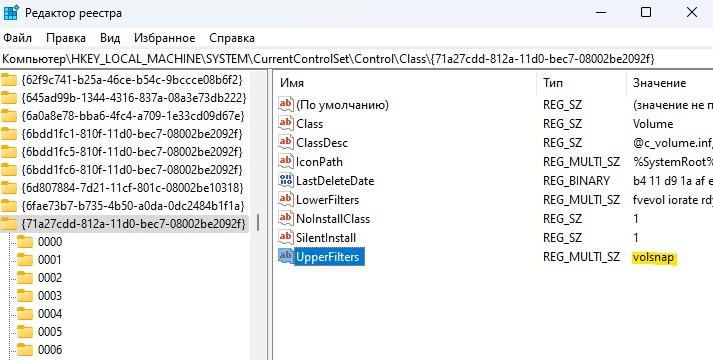The image size is (713, 360).
Task: Click the folder icon of key {6d807884-7d21-11cf-801c-08002be10318}
Action: (9, 188)
